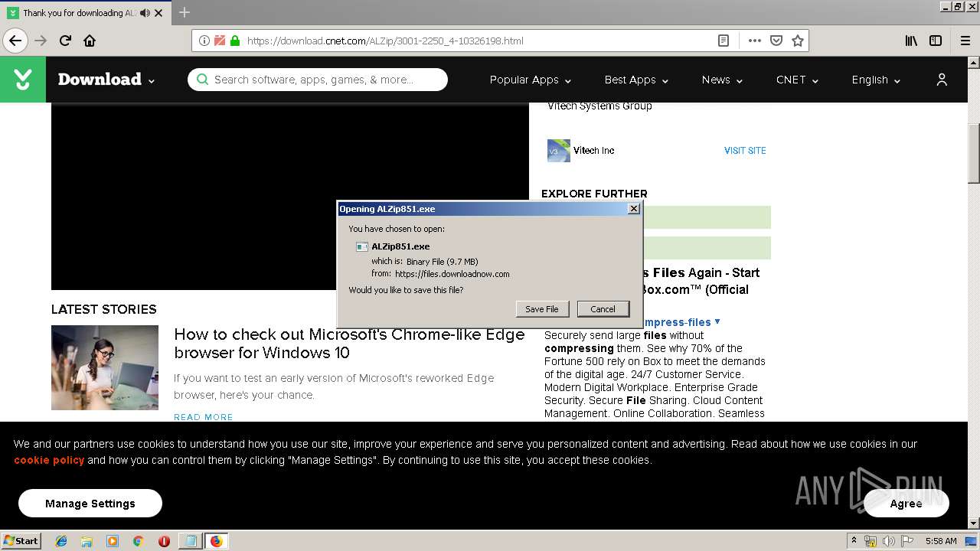View the green padlock connection details
980x551 pixels.
coord(235,41)
